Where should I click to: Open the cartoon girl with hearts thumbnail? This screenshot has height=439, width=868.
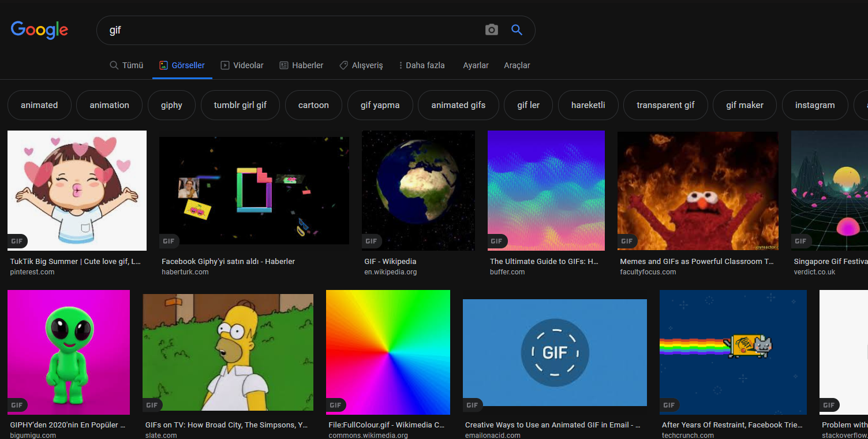click(x=77, y=191)
